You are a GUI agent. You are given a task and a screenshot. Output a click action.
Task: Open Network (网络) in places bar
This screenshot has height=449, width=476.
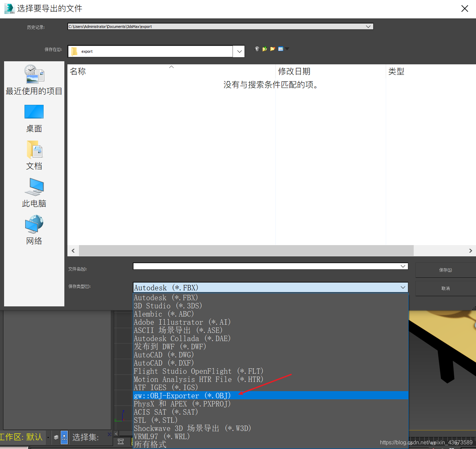pos(34,230)
